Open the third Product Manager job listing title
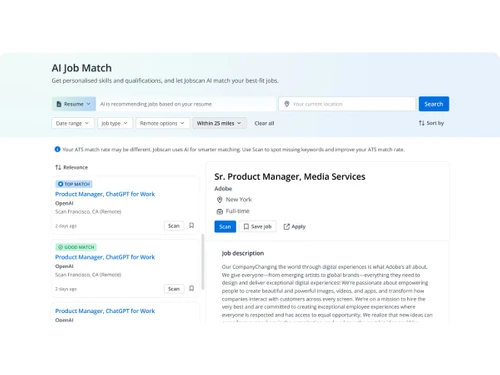 [105, 311]
